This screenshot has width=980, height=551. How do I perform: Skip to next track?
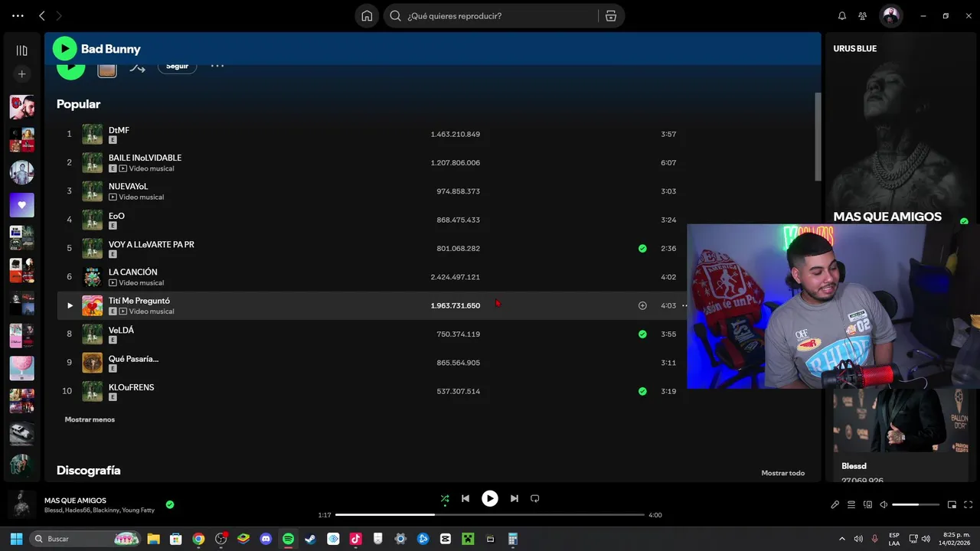(x=514, y=498)
